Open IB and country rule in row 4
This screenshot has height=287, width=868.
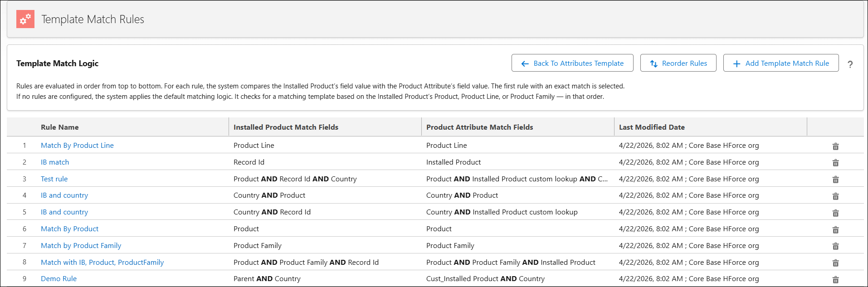[64, 195]
